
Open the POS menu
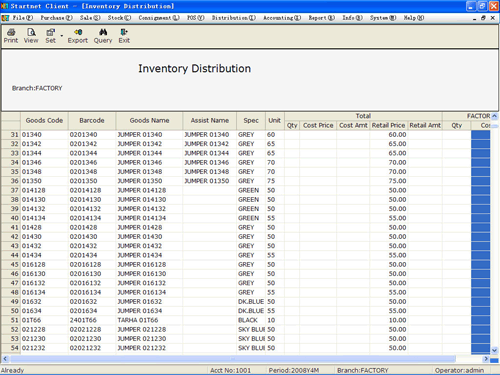196,18
